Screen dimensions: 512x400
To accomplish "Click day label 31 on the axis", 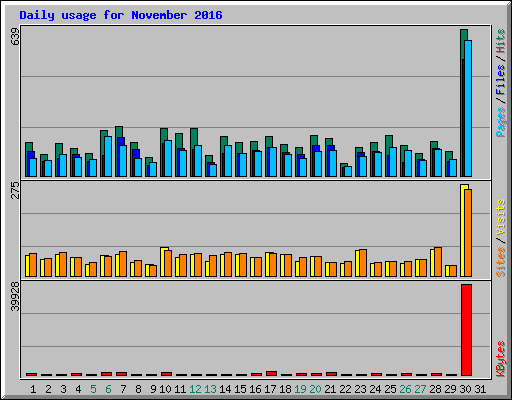I will (x=480, y=389).
